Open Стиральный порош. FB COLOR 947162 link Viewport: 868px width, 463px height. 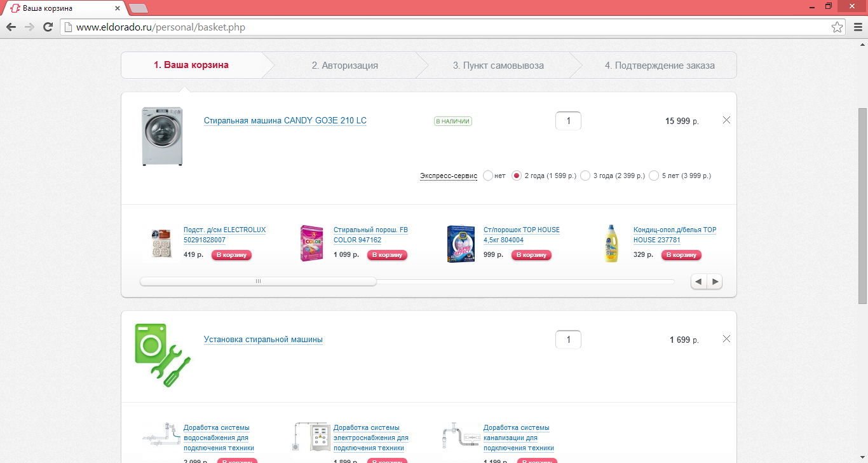click(x=370, y=235)
